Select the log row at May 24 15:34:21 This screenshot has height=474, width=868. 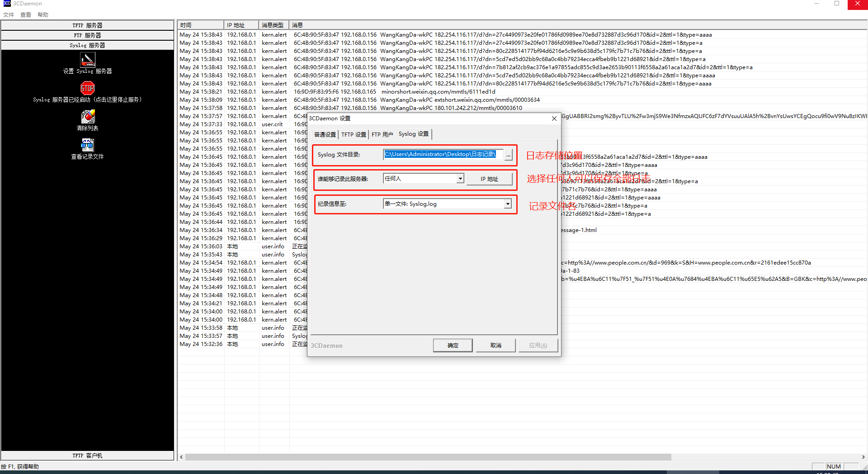point(242,303)
